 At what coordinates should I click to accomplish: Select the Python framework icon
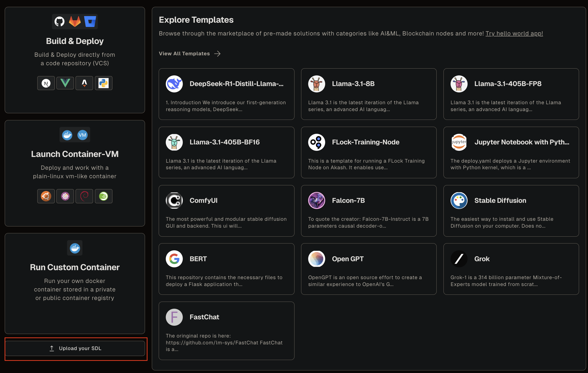click(103, 83)
